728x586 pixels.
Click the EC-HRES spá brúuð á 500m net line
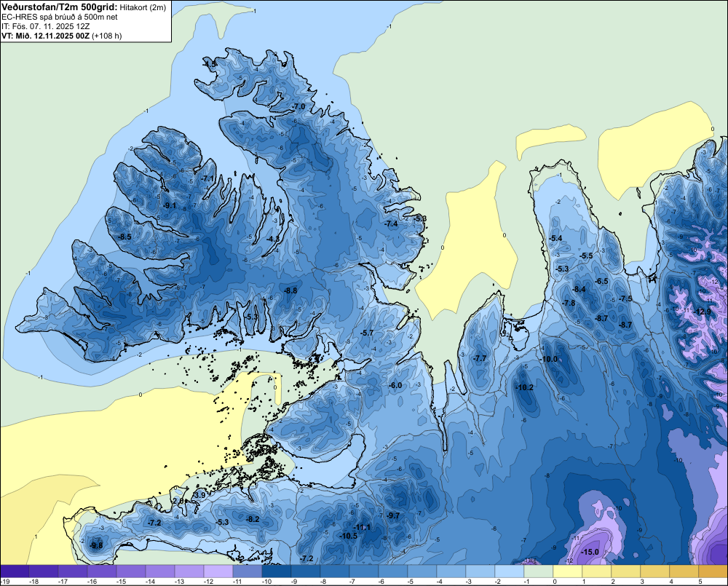click(x=60, y=17)
